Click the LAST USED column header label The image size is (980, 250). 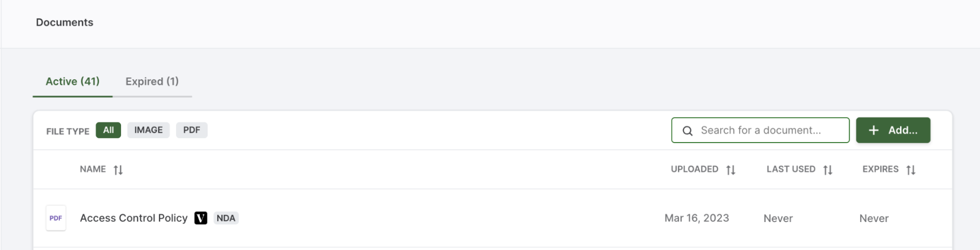point(791,169)
